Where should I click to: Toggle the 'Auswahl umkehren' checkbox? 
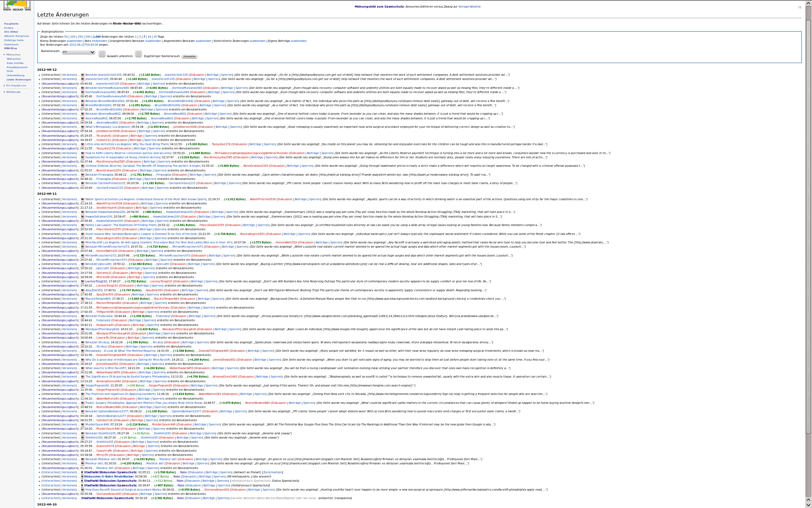[102, 54]
